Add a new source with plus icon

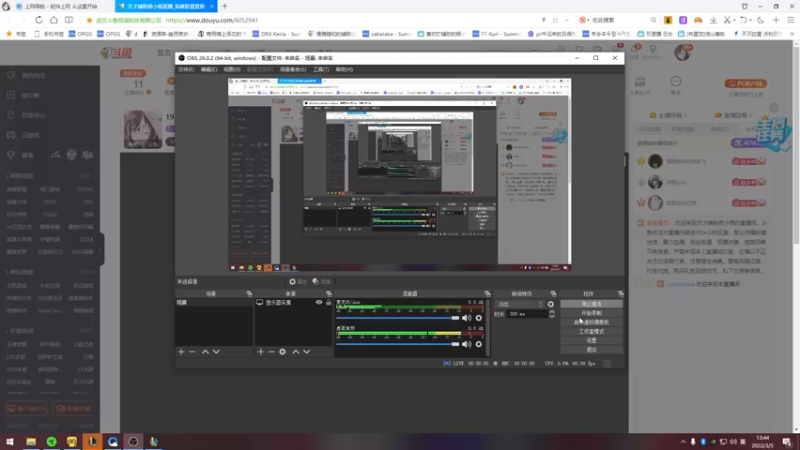[x=261, y=352]
